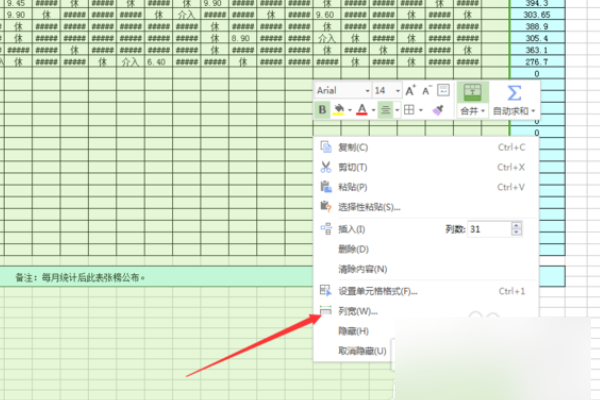Open the font size 14 dropdown

(398, 91)
